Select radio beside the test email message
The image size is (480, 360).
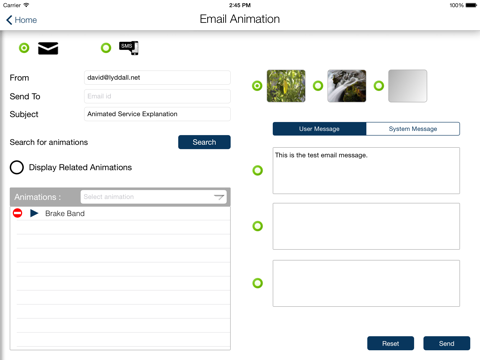258,170
